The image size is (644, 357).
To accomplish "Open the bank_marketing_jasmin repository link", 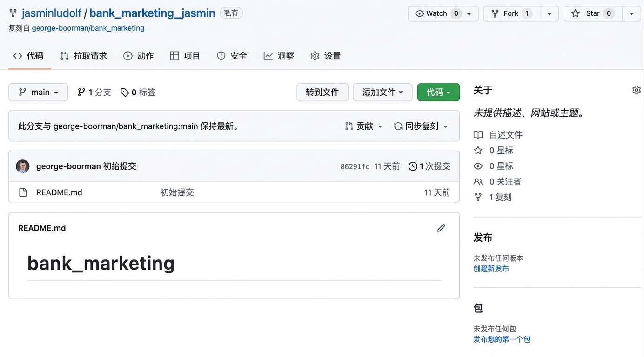I will click(x=152, y=13).
